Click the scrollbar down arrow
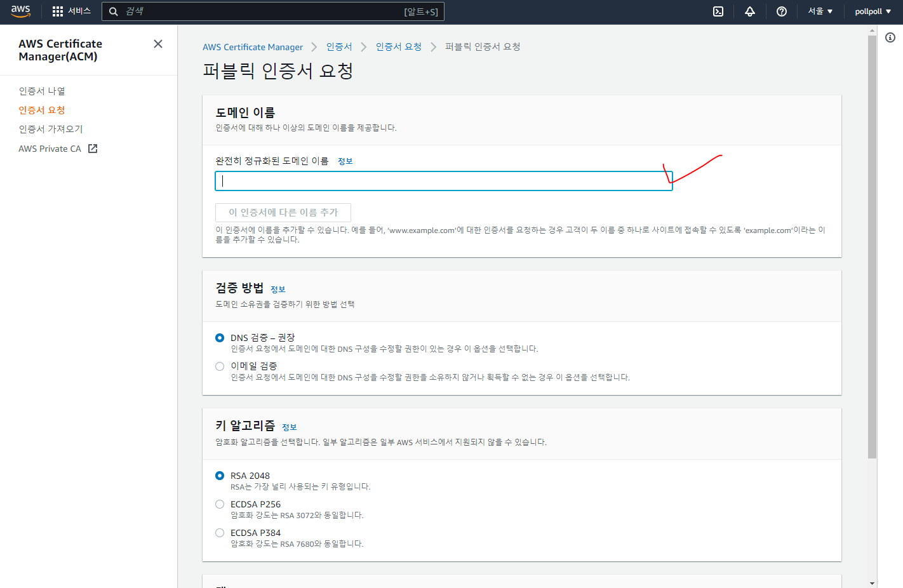The width and height of the screenshot is (903, 588). pos(872,583)
